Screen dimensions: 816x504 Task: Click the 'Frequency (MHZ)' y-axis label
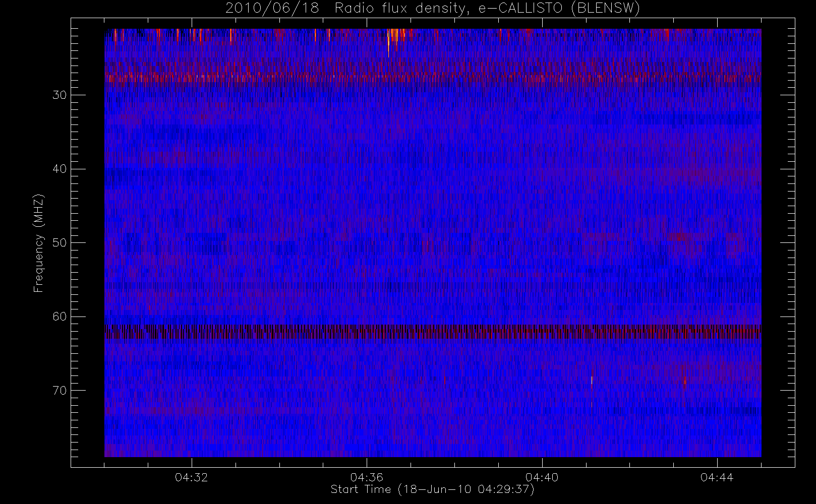coord(38,243)
